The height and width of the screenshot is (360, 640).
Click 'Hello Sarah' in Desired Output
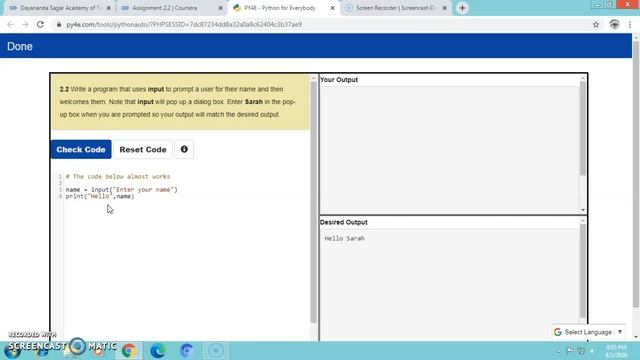coord(344,238)
